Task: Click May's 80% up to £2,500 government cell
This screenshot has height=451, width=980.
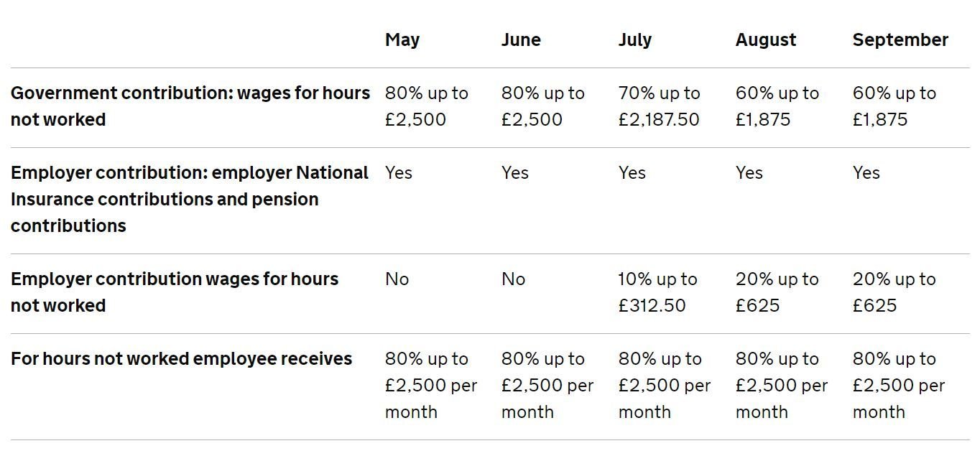Action: point(426,106)
